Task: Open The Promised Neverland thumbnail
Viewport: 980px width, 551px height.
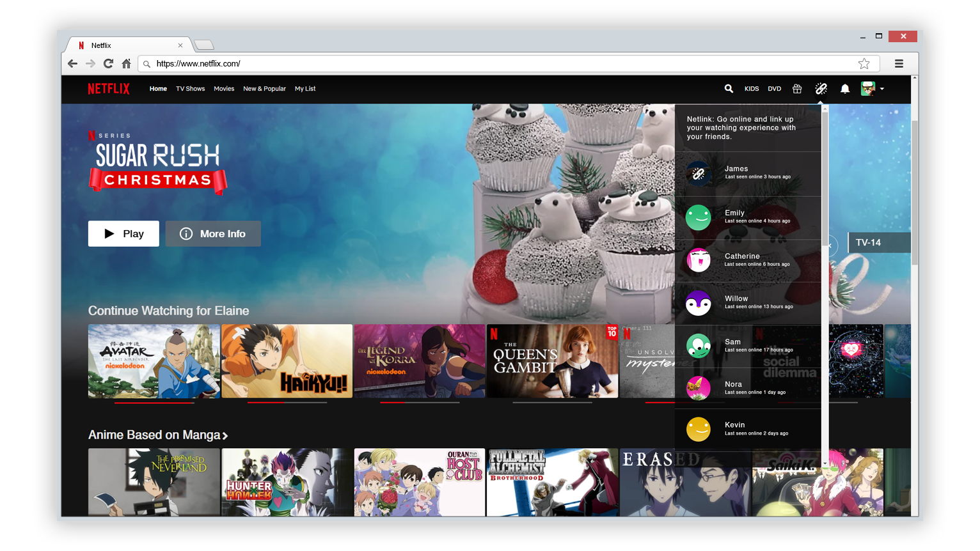Action: point(154,483)
